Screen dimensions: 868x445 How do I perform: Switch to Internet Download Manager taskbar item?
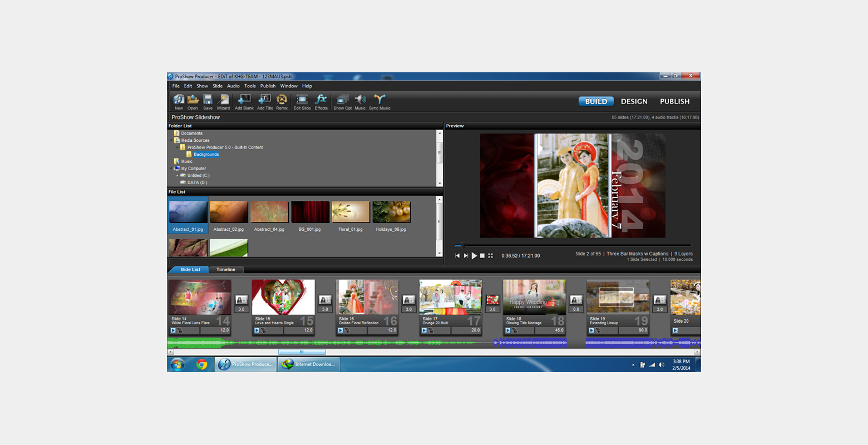309,364
